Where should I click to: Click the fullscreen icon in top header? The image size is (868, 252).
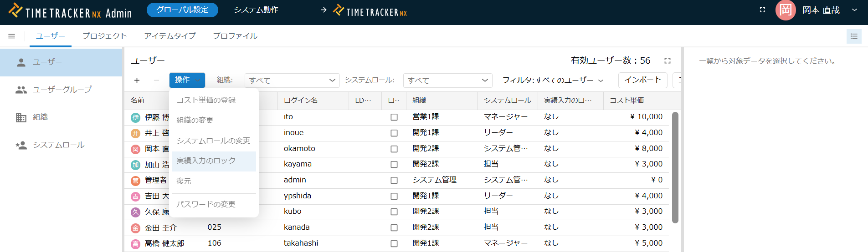(762, 10)
